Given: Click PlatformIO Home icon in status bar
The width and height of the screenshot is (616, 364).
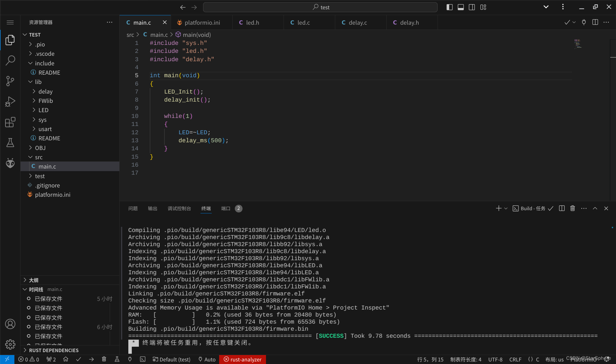Looking at the screenshot, I should pyautogui.click(x=66, y=359).
